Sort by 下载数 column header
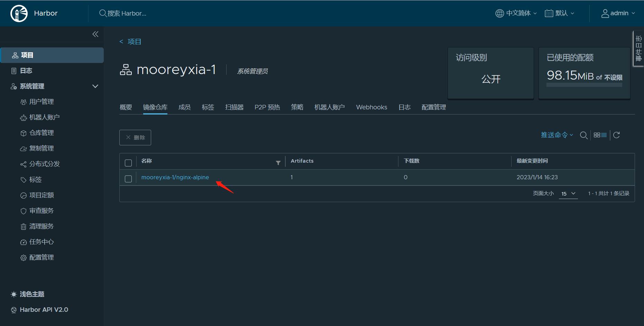Viewport: 644px width, 326px height. 412,161
